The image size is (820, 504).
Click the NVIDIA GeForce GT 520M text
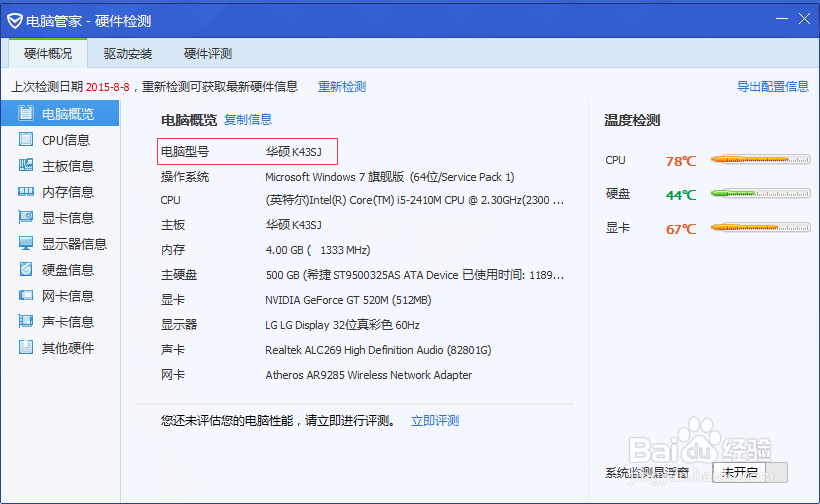pyautogui.click(x=348, y=300)
